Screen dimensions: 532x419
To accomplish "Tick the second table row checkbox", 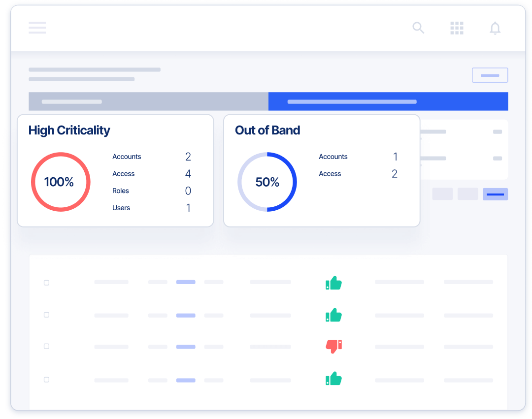I will [x=47, y=315].
